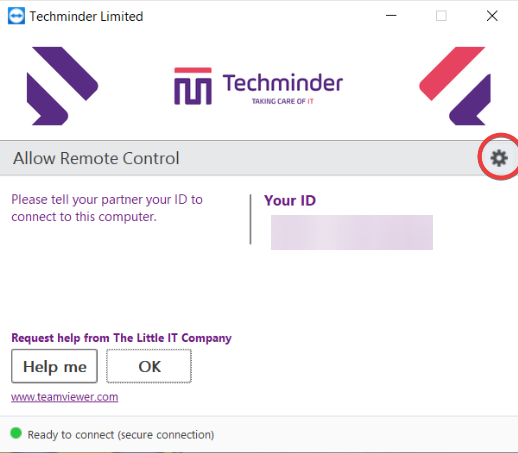Screen dimensions: 518x453
Task: Close the Techminder Limited window
Action: [492, 16]
